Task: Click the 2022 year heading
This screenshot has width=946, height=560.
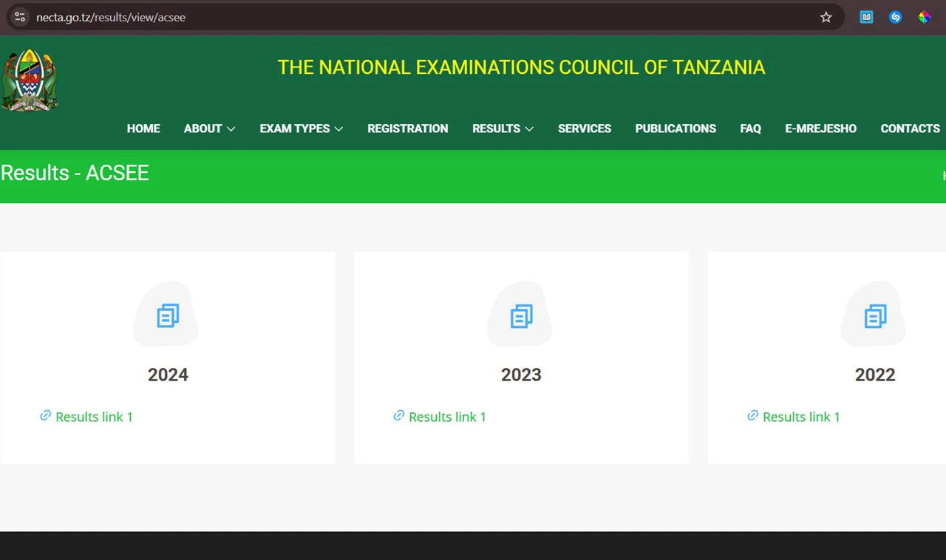Action: pyautogui.click(x=875, y=375)
